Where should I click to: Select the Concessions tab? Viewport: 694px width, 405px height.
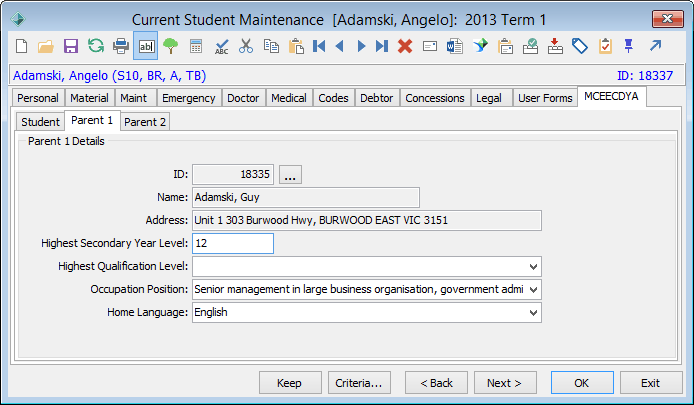point(435,98)
